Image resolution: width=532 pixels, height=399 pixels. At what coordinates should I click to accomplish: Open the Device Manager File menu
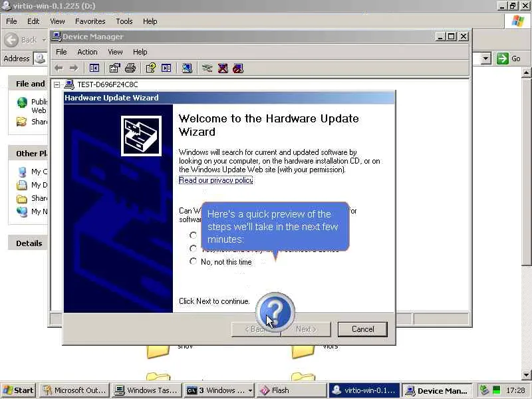click(x=61, y=52)
